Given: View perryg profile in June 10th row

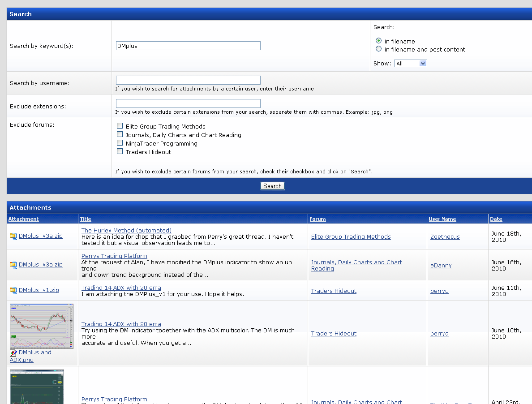Looking at the screenshot, I should tap(439, 333).
